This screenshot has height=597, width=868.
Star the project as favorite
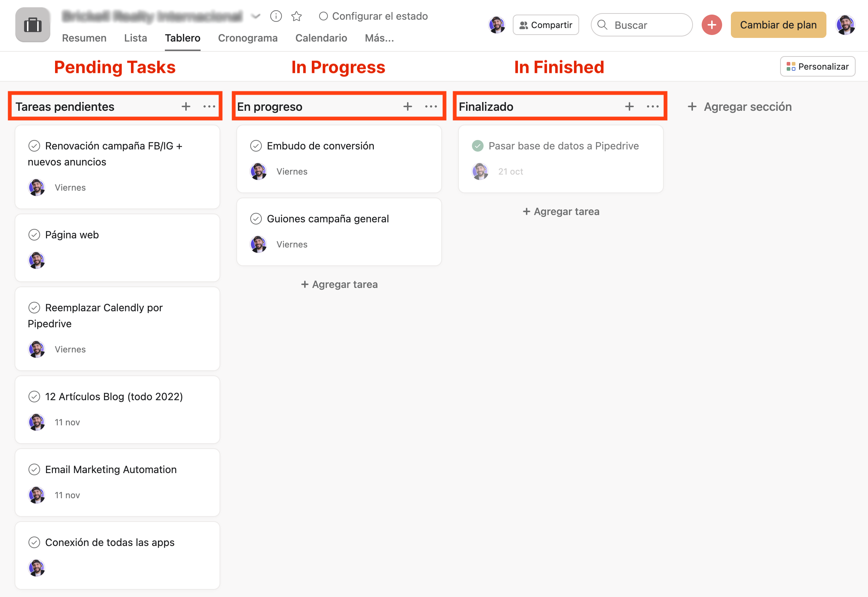pyautogui.click(x=297, y=16)
